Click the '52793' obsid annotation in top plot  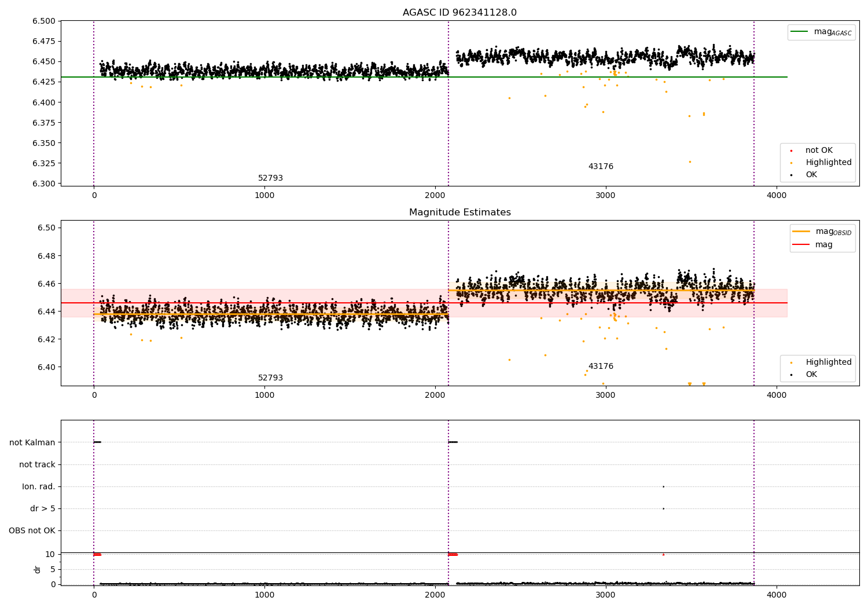click(270, 178)
